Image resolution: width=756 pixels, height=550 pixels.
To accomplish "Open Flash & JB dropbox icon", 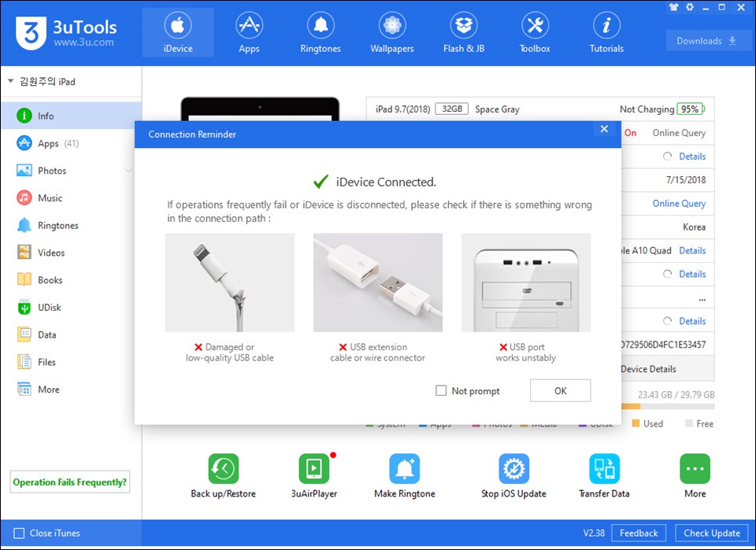I will (x=464, y=25).
